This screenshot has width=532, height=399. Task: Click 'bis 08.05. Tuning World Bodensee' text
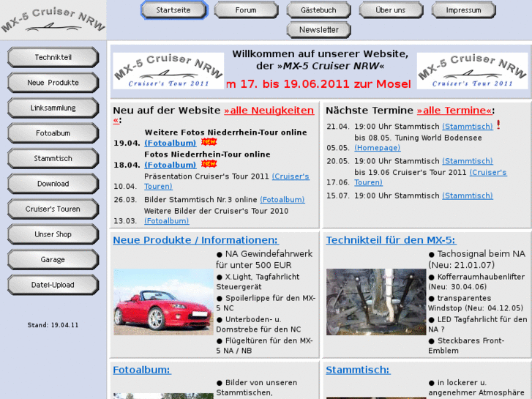(418, 138)
